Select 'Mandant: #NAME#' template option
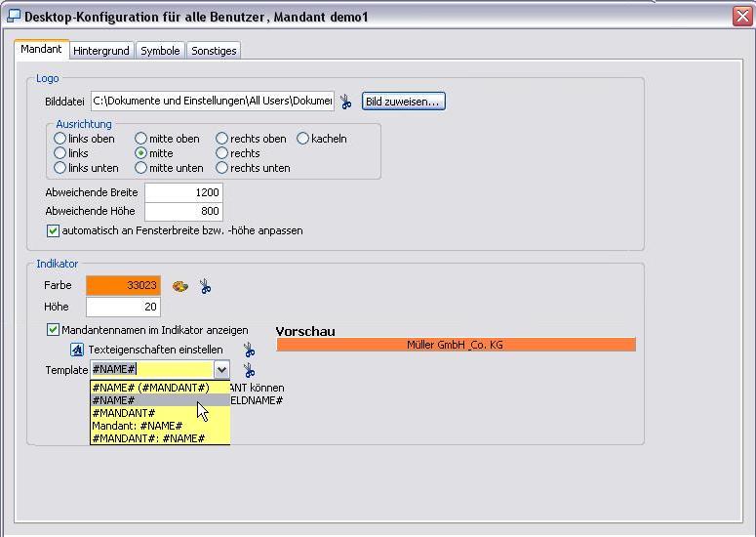This screenshot has width=756, height=537. [x=138, y=426]
